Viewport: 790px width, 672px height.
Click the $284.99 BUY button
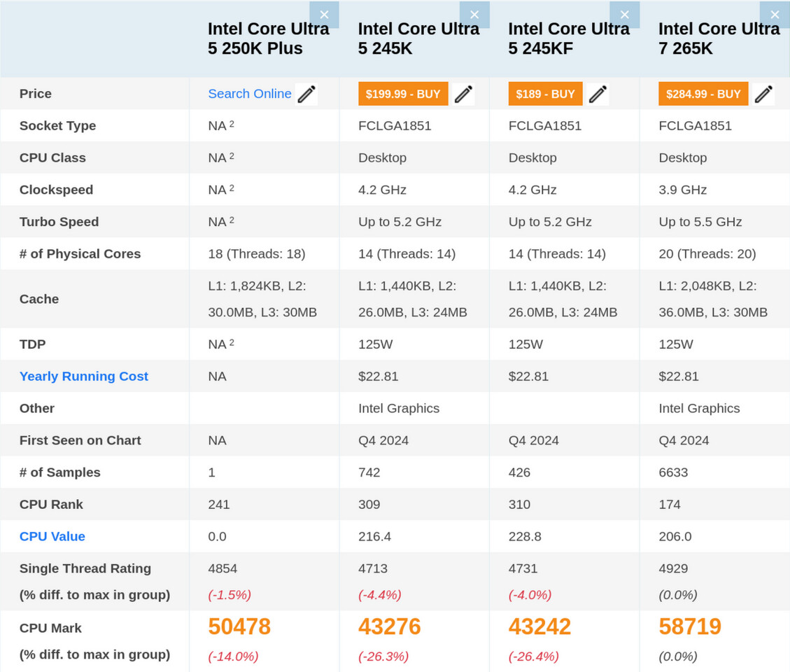tap(703, 94)
